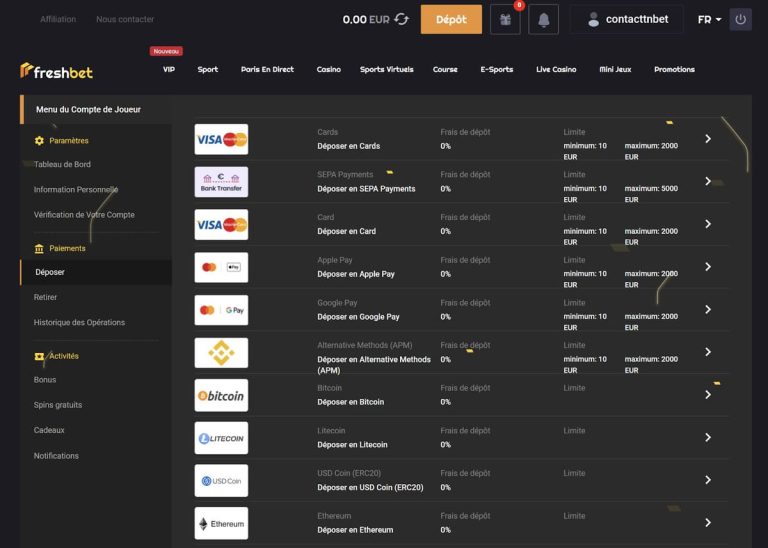The width and height of the screenshot is (768, 548).
Task: Open the contacttnbet account button
Action: [626, 20]
